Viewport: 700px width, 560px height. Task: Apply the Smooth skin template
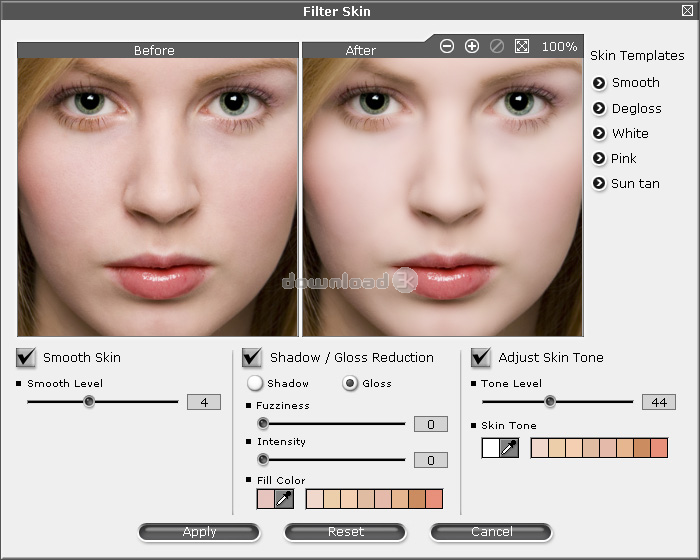click(x=599, y=83)
